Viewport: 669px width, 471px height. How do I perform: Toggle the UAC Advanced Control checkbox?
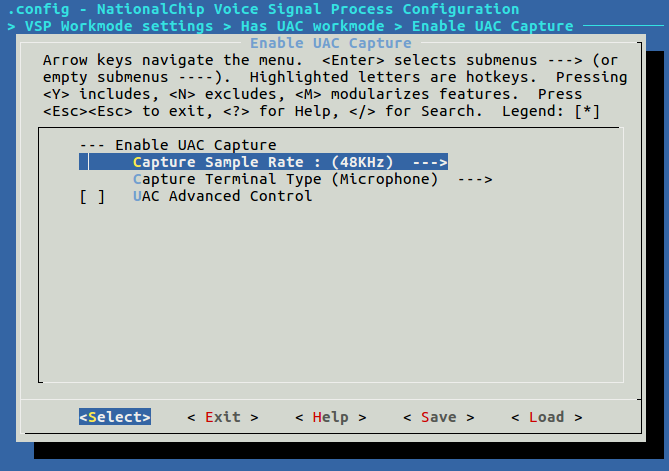93,196
